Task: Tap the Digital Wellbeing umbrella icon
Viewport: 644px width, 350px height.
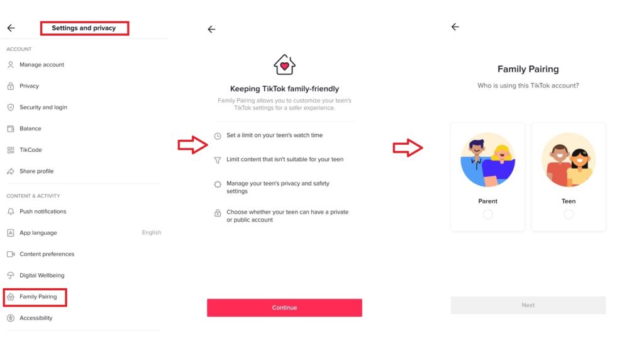Action: tap(11, 276)
